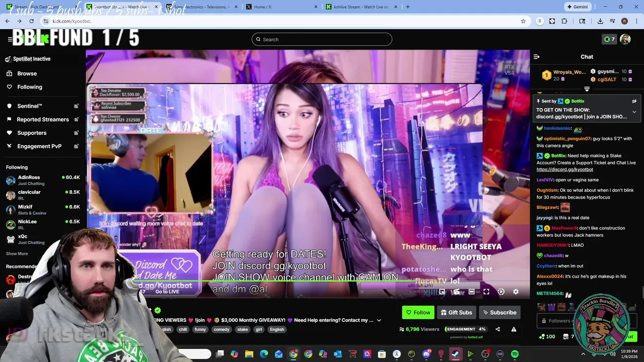Viewport: 644px width, 362px height.
Task: Click the clip creation icon on player
Action: 457,292
